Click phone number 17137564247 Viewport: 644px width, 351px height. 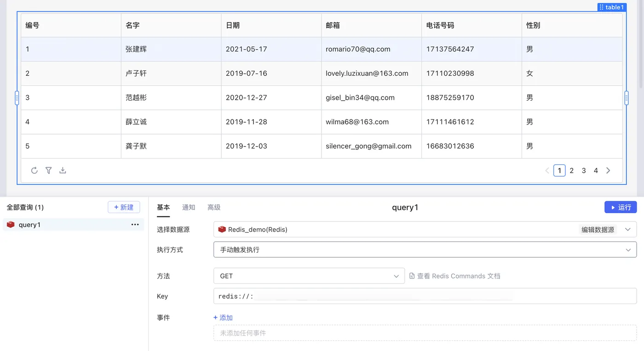[x=450, y=49]
